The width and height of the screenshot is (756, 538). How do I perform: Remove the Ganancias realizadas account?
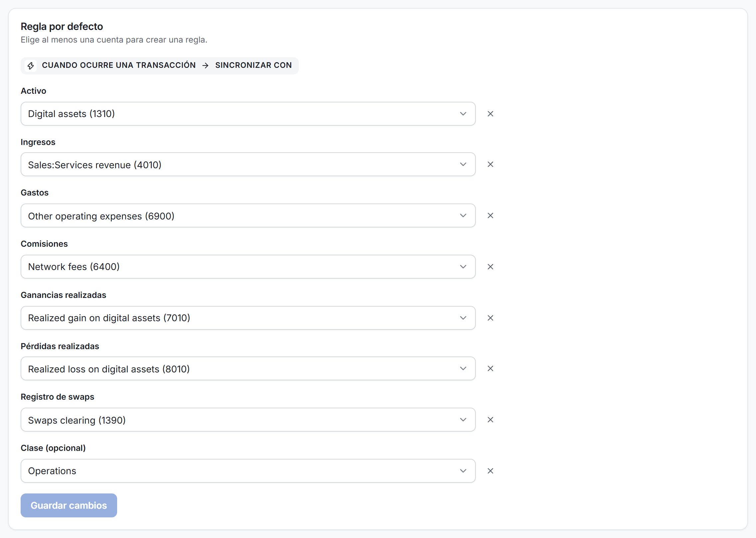[490, 318]
